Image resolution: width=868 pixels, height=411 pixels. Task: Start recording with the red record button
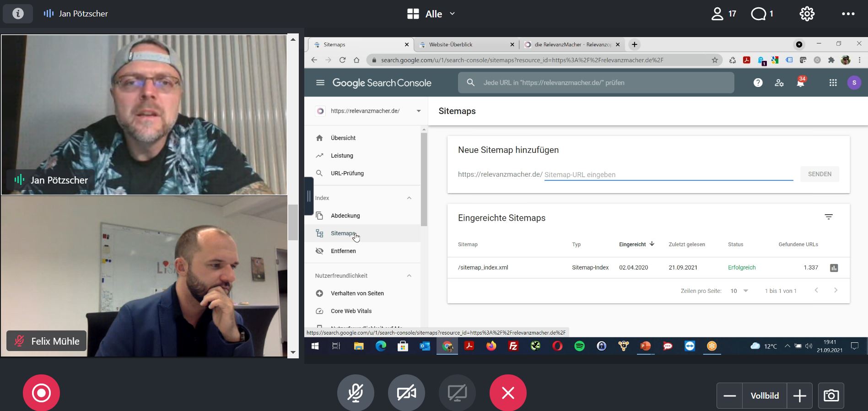pos(41,393)
